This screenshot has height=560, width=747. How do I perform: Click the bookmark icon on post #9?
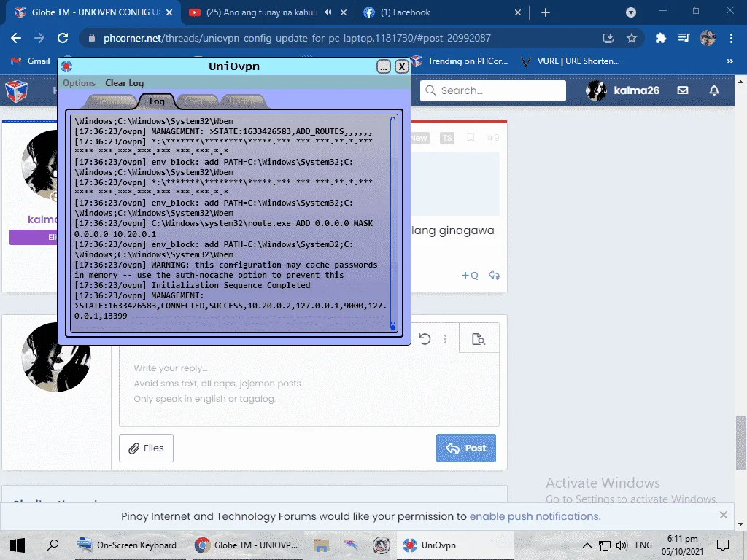click(471, 138)
